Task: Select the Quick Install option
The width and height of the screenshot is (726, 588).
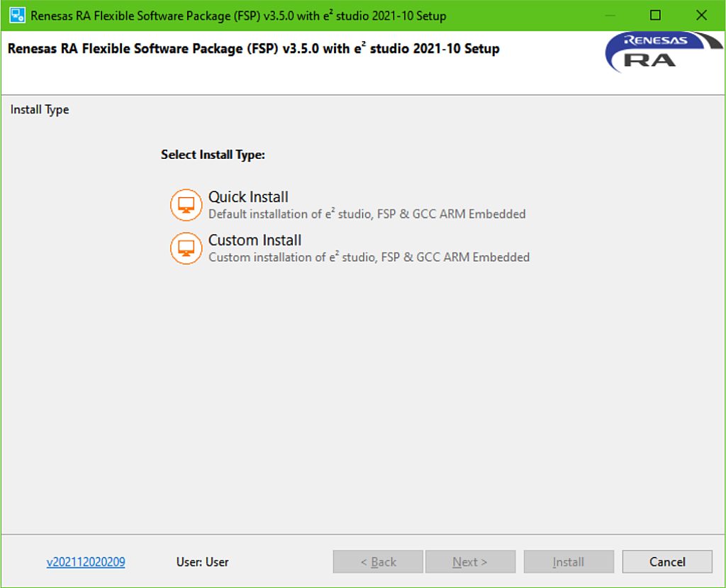Action: [249, 197]
